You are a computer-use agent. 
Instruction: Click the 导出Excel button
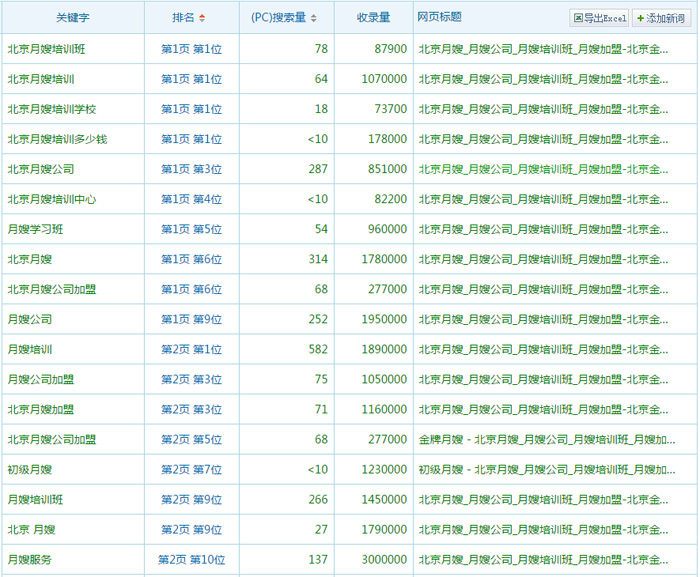click(598, 18)
